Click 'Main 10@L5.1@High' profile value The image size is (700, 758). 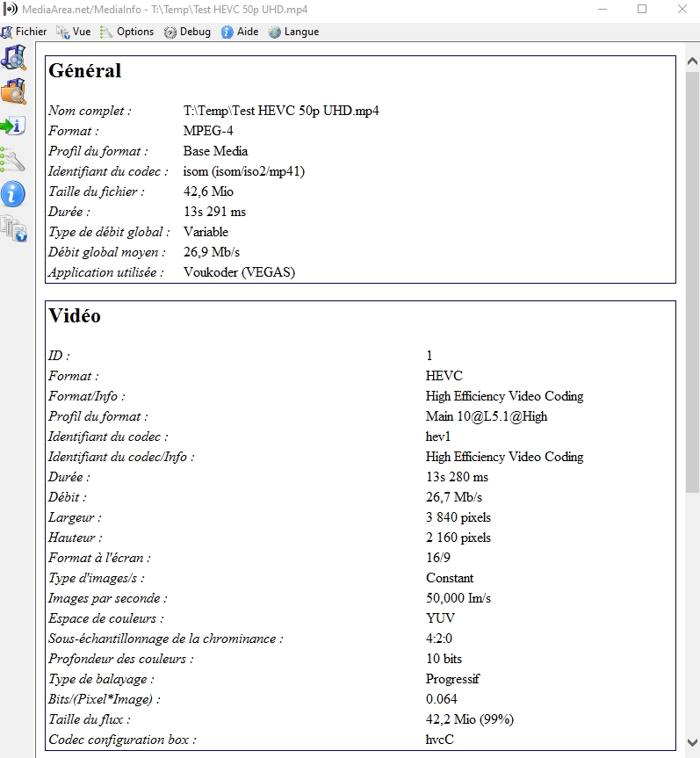click(x=487, y=416)
